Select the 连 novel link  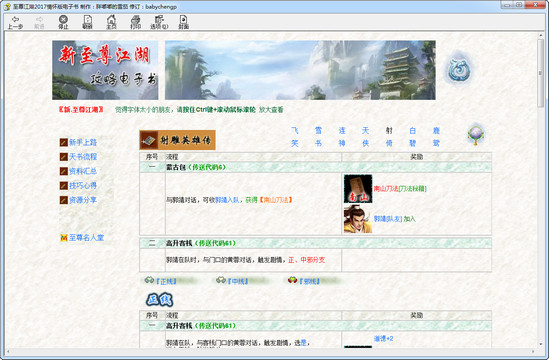342,131
